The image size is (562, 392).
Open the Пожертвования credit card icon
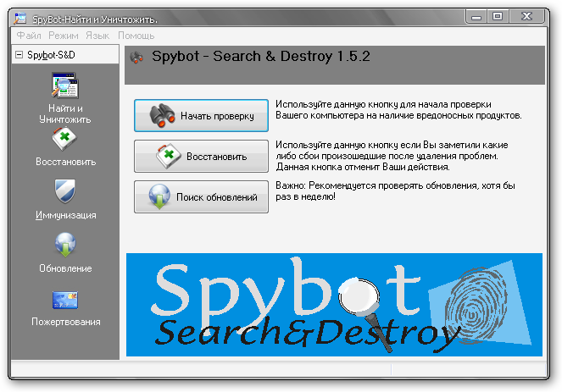tap(65, 299)
